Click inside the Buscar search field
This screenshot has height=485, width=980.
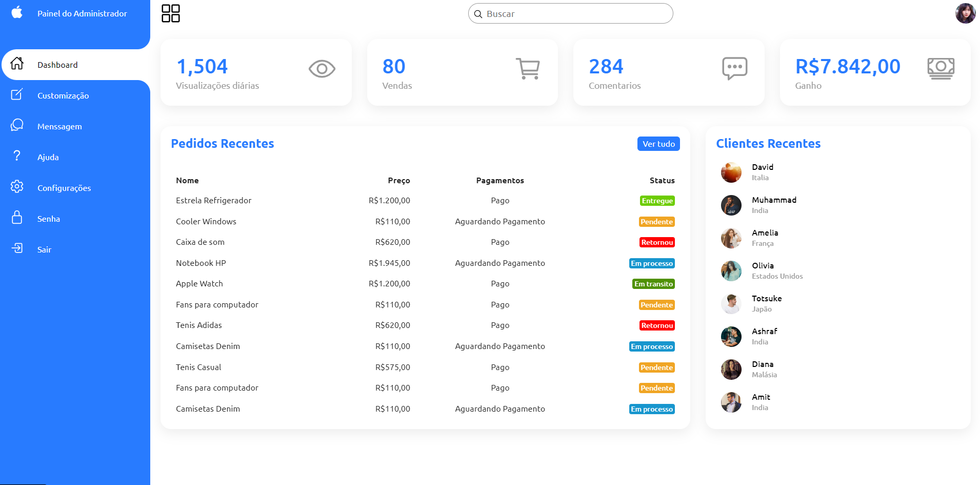(x=570, y=13)
